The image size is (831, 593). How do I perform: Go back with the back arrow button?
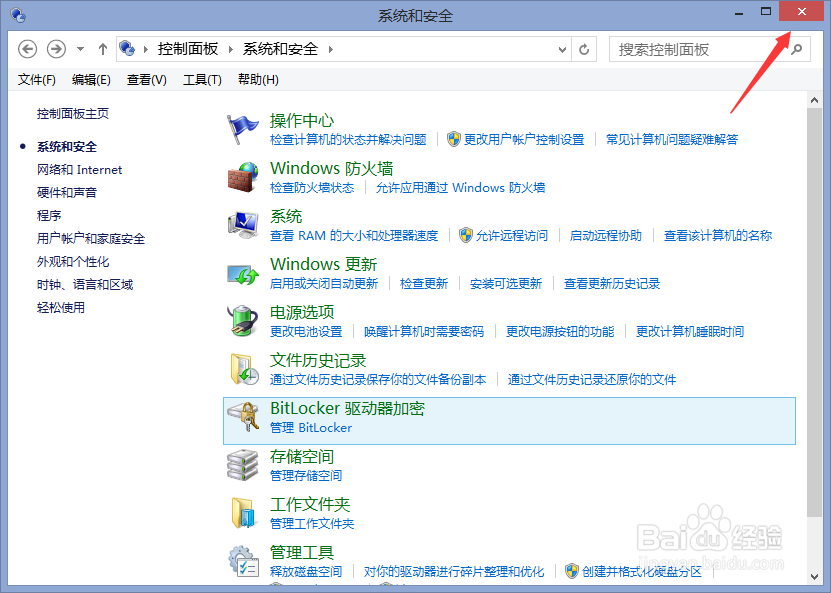click(x=28, y=49)
